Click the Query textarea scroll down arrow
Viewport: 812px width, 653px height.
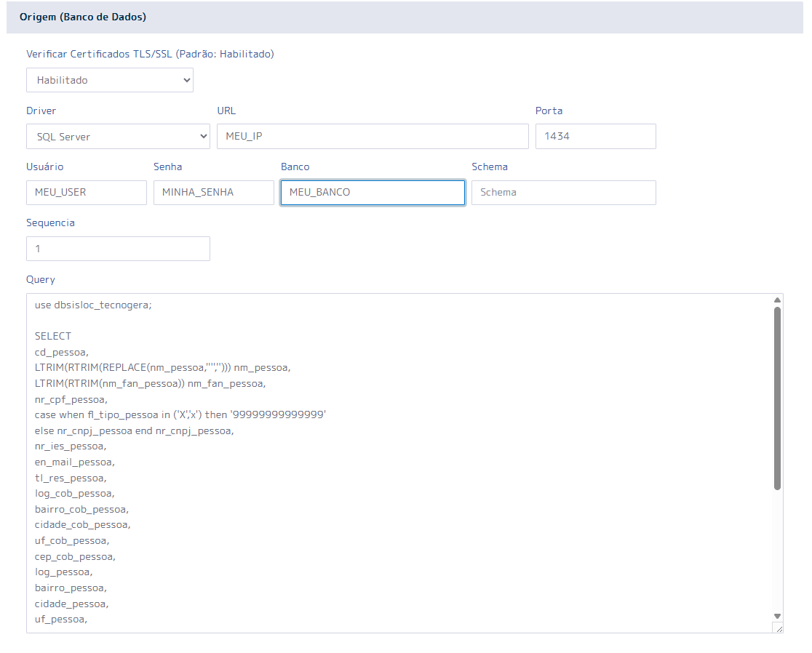click(x=777, y=616)
